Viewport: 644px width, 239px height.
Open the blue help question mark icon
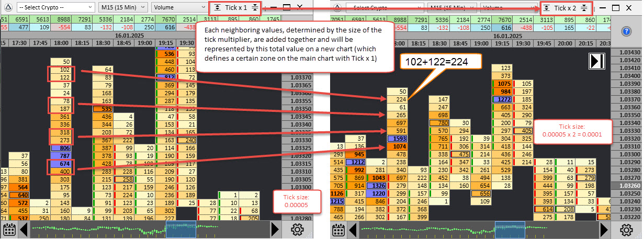click(627, 31)
